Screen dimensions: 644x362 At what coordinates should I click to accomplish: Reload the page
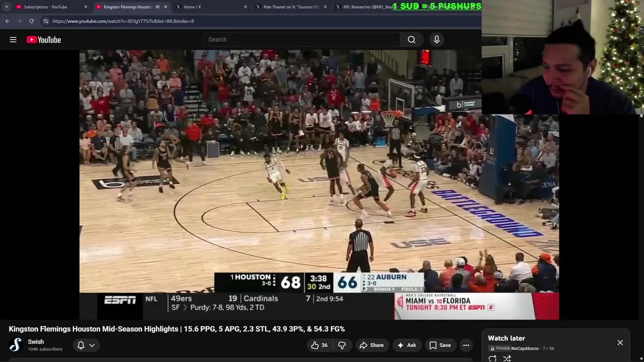click(31, 21)
